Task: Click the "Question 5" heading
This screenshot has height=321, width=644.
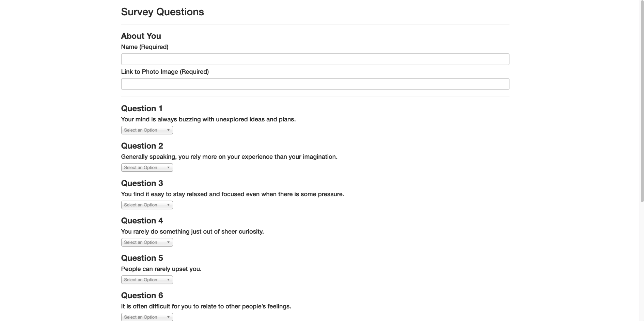Action: pyautogui.click(x=142, y=258)
